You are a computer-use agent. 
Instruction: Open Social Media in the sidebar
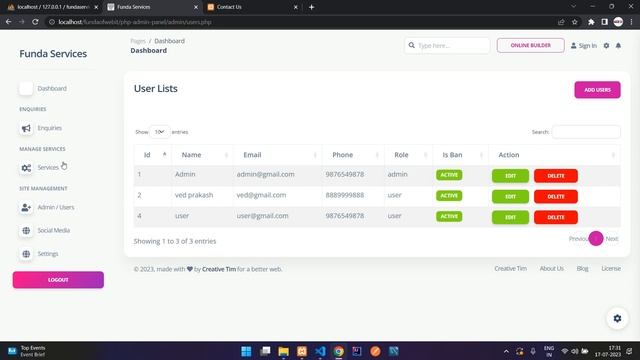tap(53, 231)
